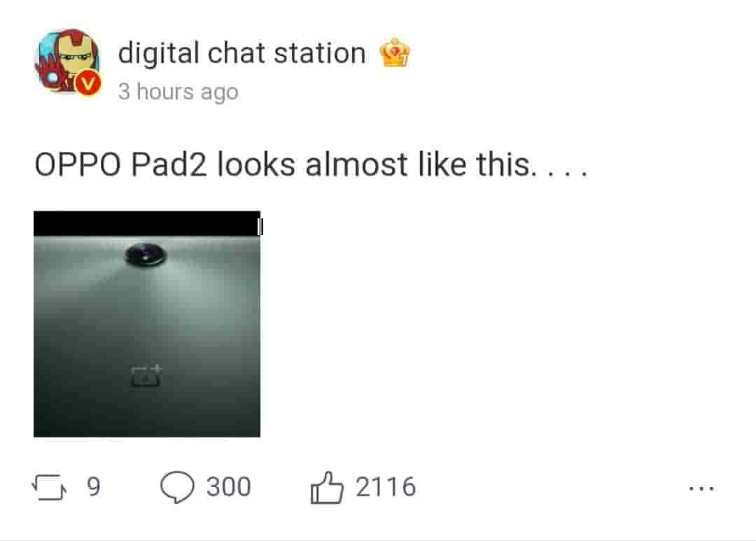Open the Iron Man profile avatar
Screen dimensions: 756x541
click(x=67, y=61)
